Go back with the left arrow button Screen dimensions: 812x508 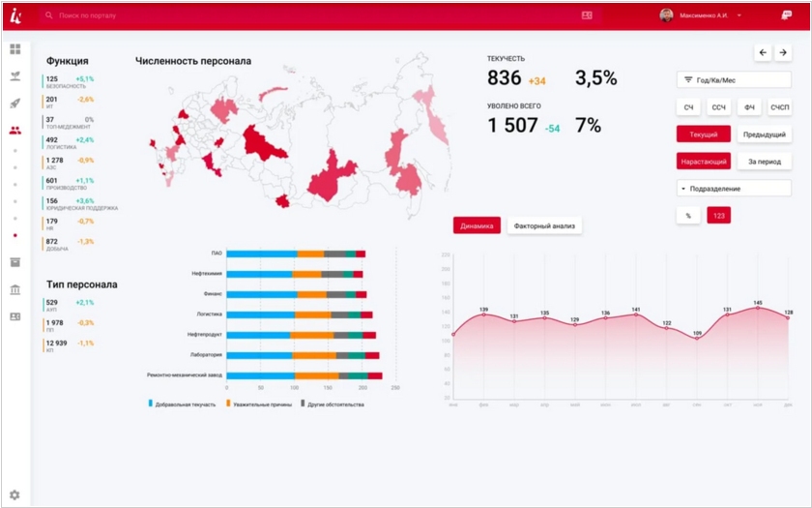coord(763,52)
